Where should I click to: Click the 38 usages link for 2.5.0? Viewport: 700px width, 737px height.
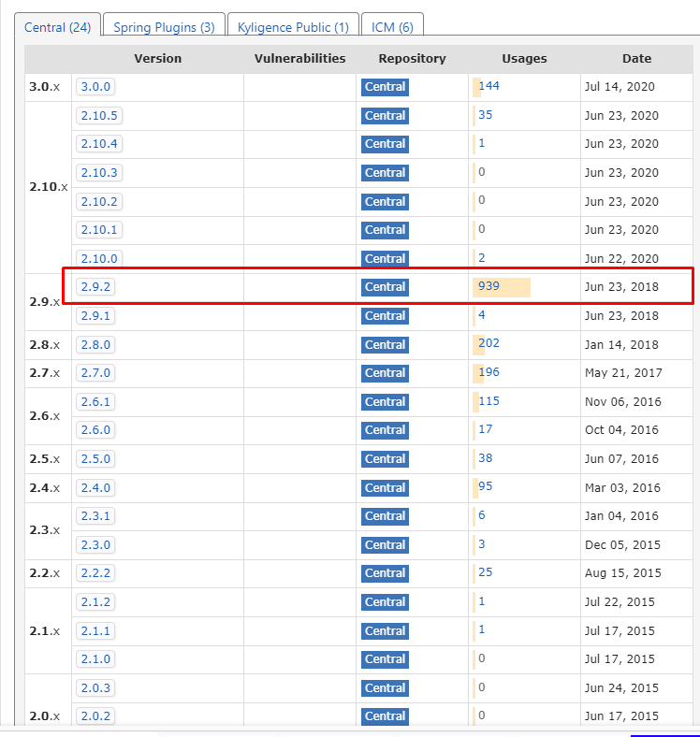485,457
